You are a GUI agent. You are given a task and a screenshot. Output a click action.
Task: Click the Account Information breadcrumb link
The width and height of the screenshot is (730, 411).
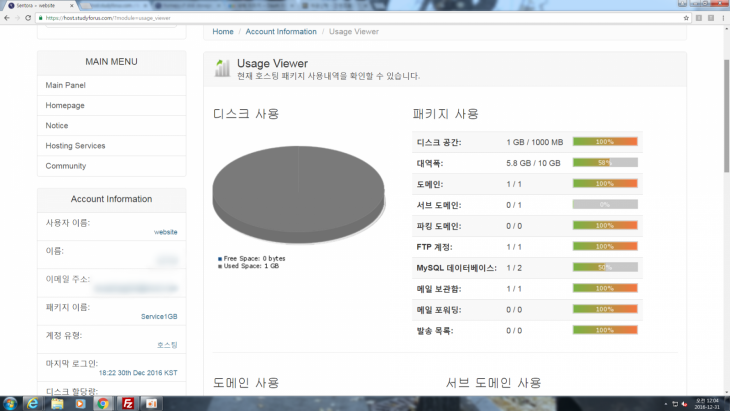pos(280,32)
